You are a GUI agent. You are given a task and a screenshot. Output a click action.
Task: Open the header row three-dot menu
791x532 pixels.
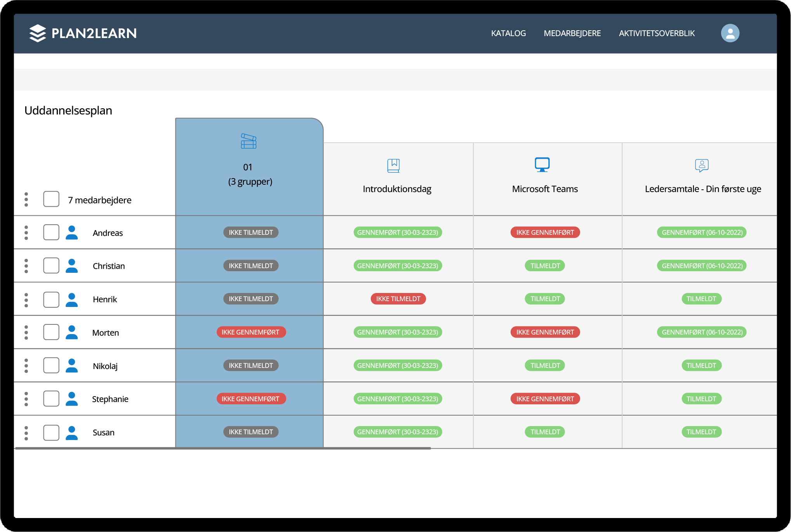(26, 199)
